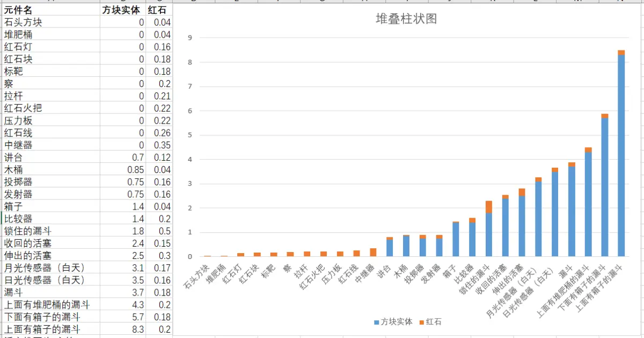Select the 0.12 value in the 讲台 row
The image size is (644, 338).
[159, 157]
